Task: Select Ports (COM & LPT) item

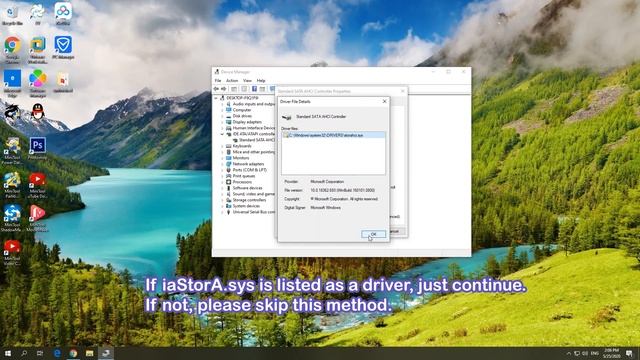Action: click(x=249, y=170)
